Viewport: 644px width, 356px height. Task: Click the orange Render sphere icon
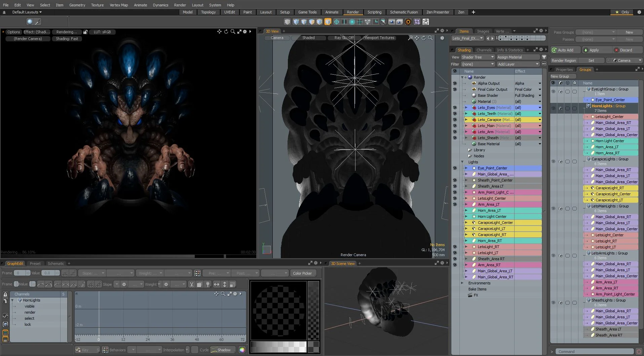pyautogui.click(x=408, y=22)
